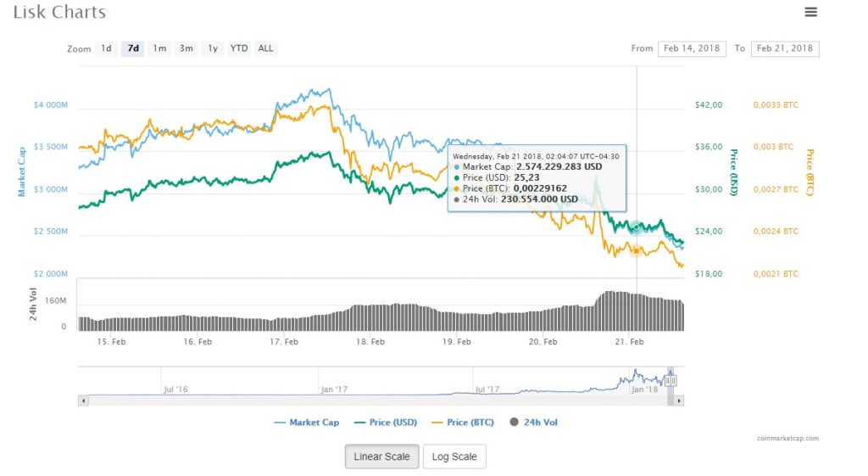
Task: Click the Jul '17 navigator label
Action: [x=487, y=389]
